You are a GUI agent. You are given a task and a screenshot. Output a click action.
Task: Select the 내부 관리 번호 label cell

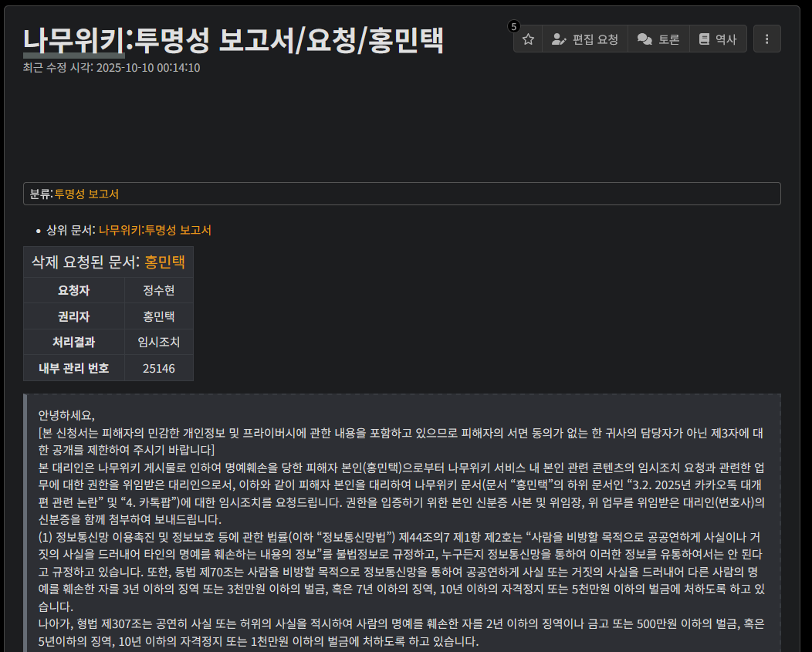tap(74, 368)
